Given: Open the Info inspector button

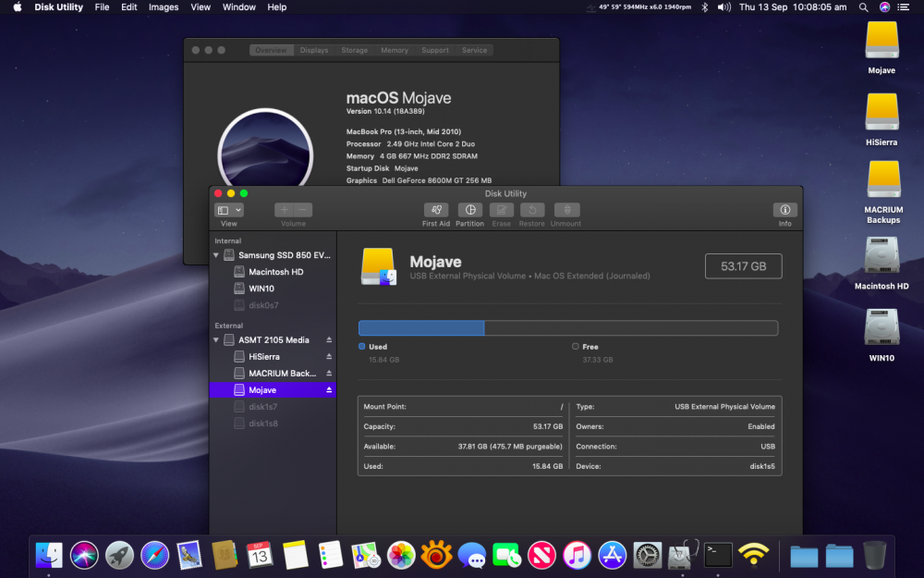Looking at the screenshot, I should pyautogui.click(x=784, y=210).
